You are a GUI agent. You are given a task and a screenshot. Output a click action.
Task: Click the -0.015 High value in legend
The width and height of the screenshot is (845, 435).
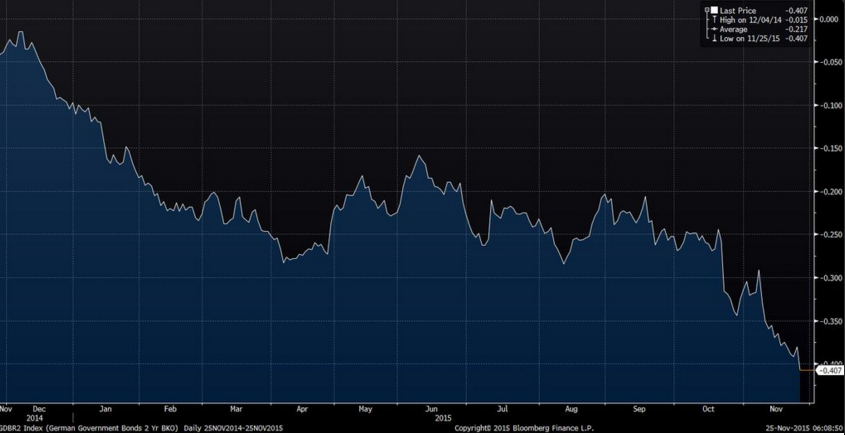click(796, 20)
